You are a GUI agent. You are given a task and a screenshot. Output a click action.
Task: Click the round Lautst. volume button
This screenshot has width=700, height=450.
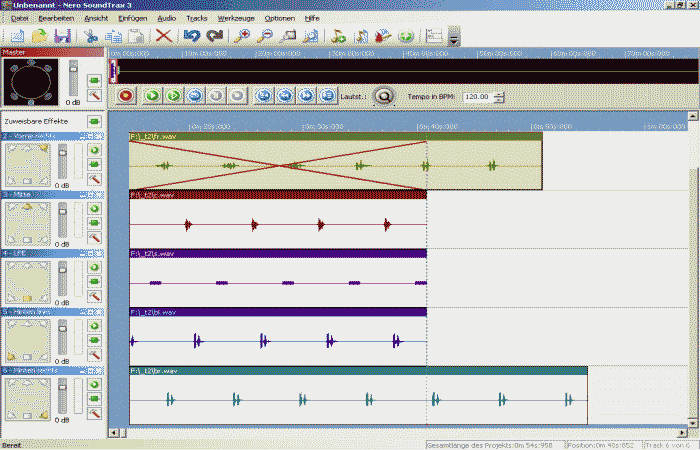pyautogui.click(x=383, y=96)
